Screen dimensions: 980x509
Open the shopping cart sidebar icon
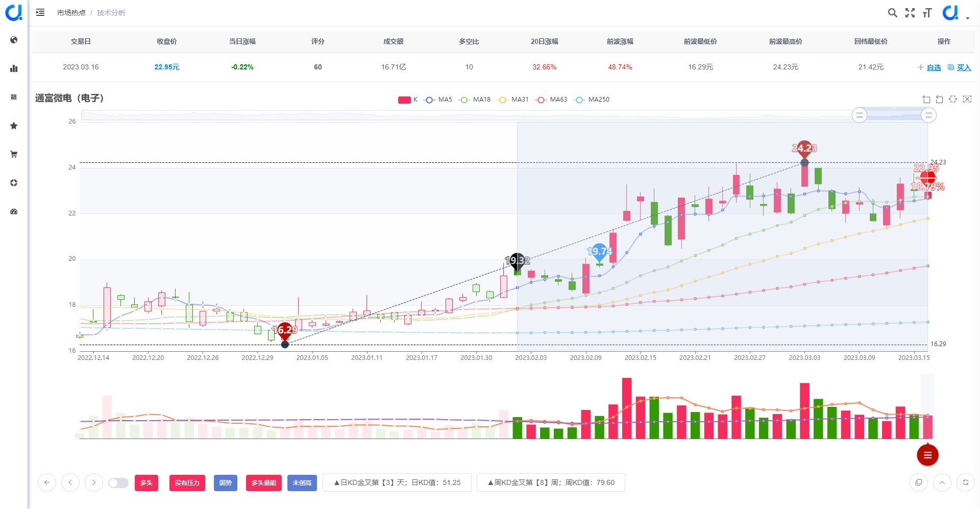14,154
